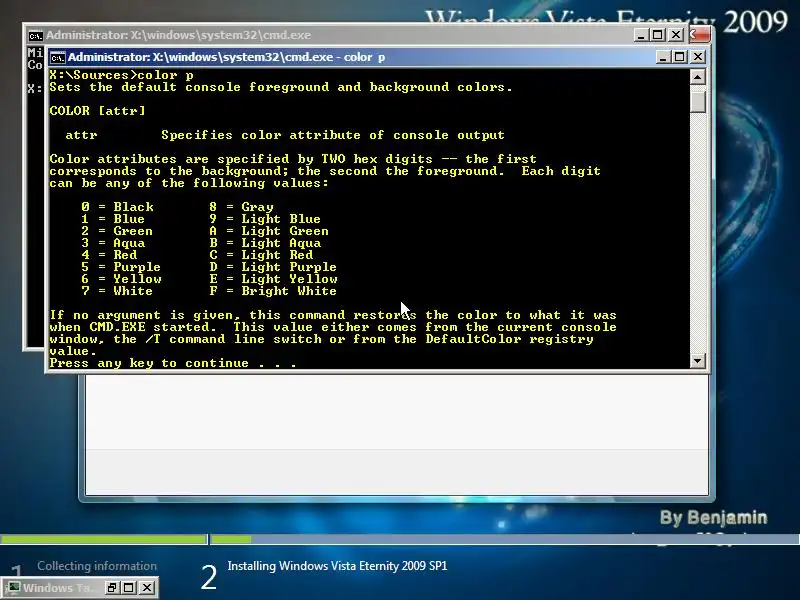Click the 'E = Light Yellow' color entry

click(273, 279)
